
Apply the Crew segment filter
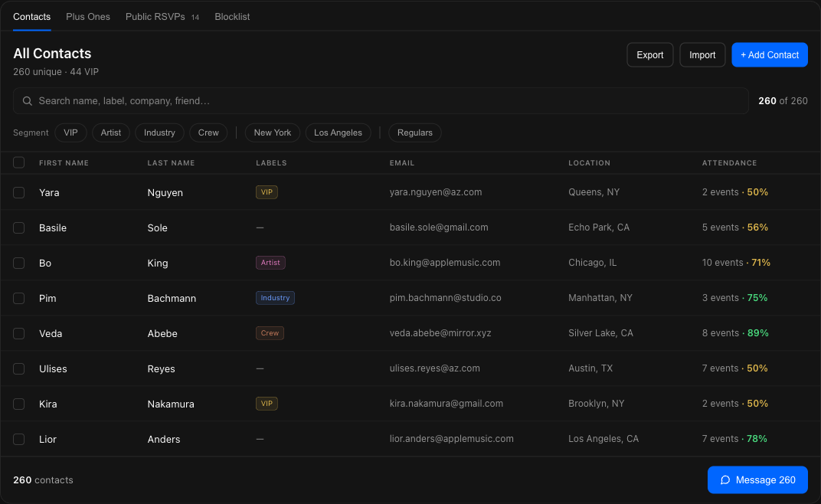(208, 133)
